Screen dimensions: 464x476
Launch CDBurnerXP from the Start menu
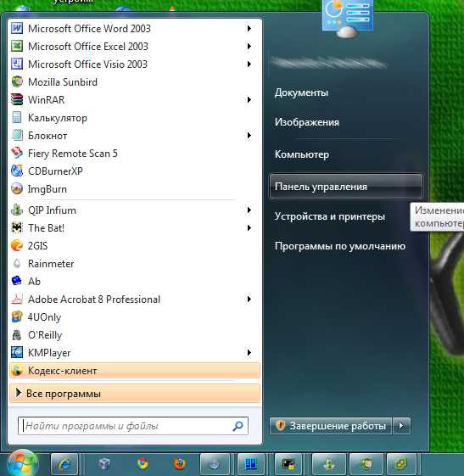point(134,171)
